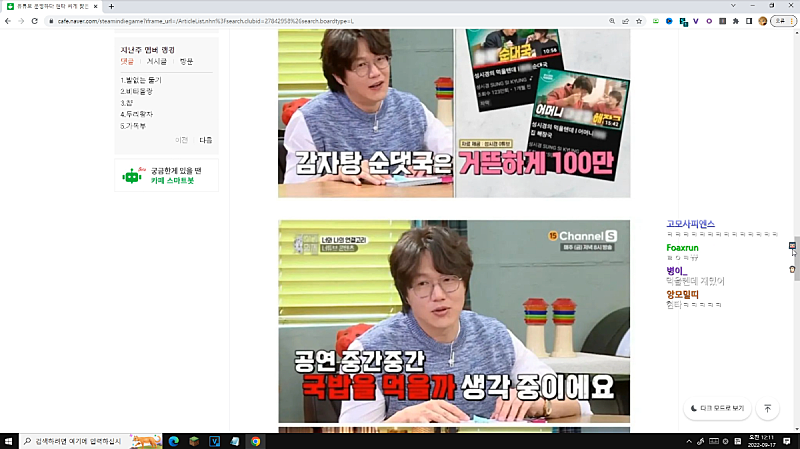Go to the 이전 ranking page
This screenshot has width=800, height=449.
pos(181,140)
